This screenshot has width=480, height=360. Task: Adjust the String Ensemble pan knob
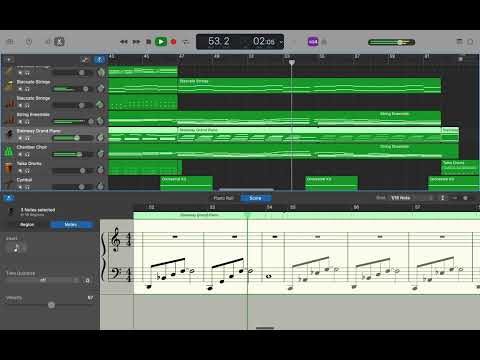pos(100,121)
